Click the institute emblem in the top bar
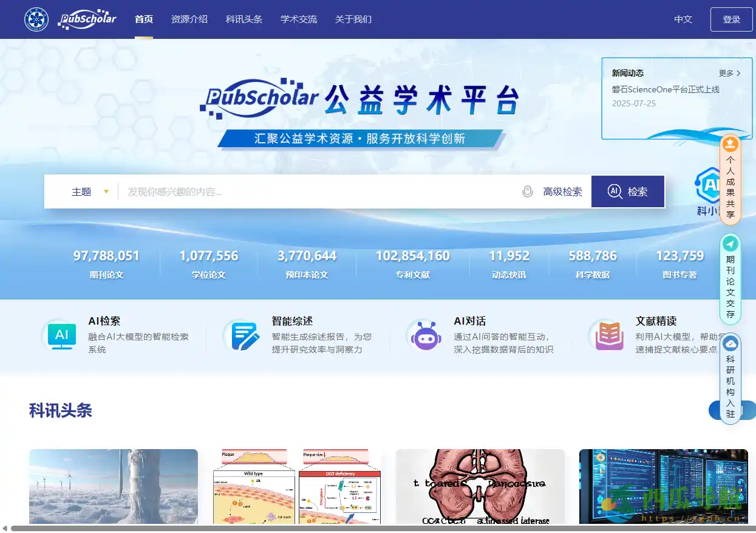 click(x=36, y=19)
